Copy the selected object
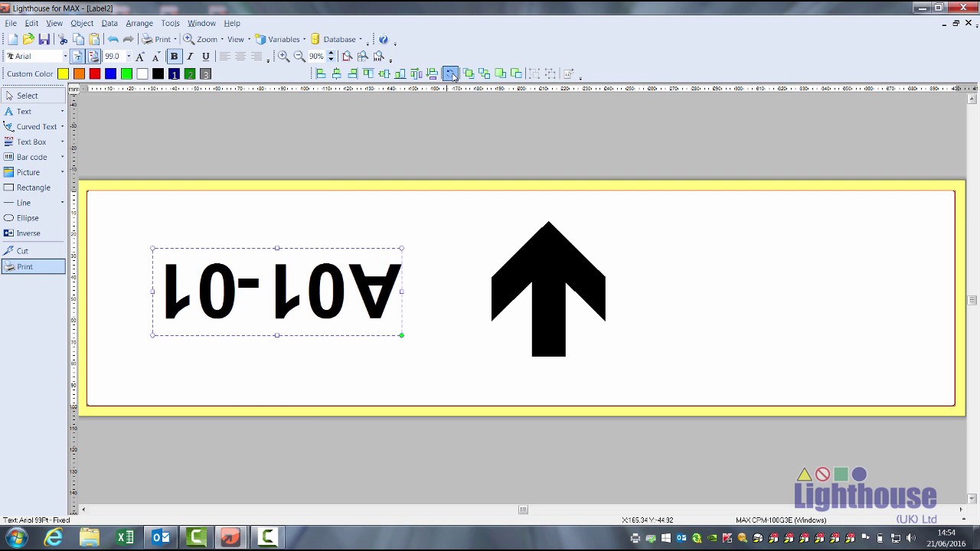Image resolution: width=980 pixels, height=551 pixels. pyautogui.click(x=78, y=39)
